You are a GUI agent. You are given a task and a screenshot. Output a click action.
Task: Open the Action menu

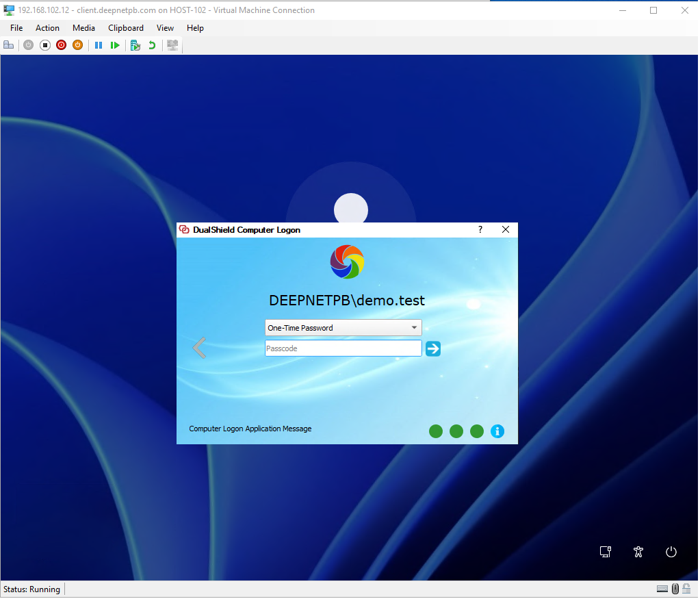pyautogui.click(x=47, y=28)
